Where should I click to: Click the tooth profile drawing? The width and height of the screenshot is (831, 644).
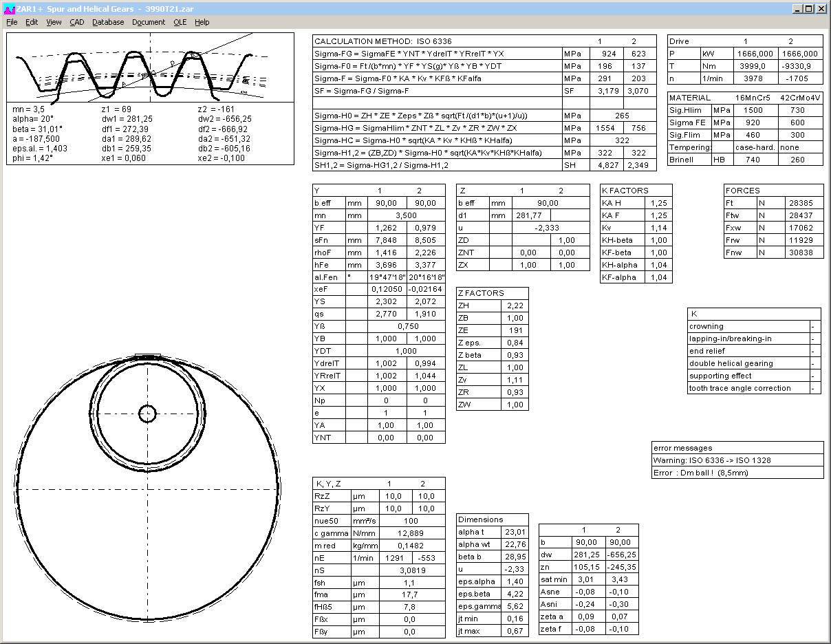[149, 69]
